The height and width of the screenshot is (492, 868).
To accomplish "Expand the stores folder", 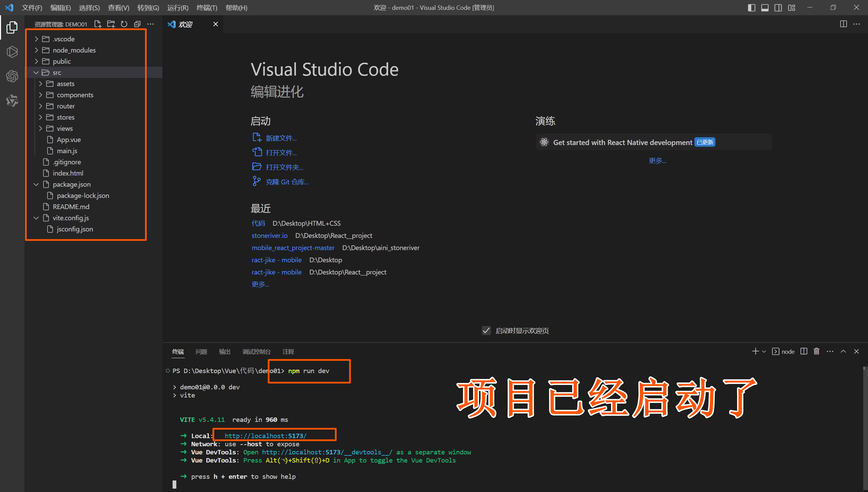I will coord(40,117).
